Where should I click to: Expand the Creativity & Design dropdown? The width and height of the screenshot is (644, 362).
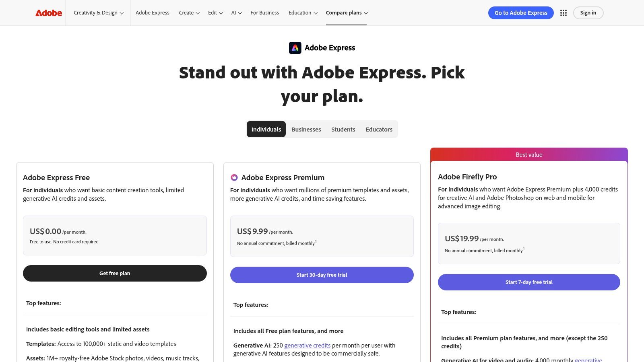pos(98,12)
